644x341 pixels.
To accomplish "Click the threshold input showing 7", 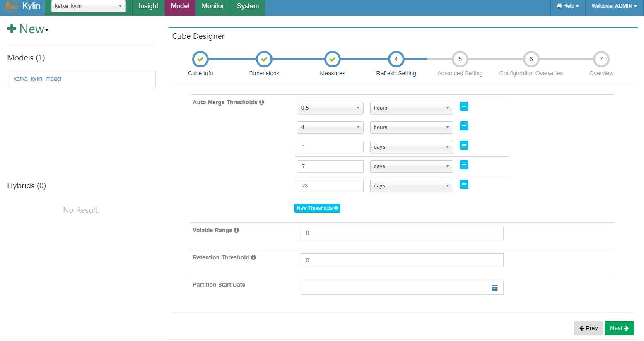I will pos(330,166).
